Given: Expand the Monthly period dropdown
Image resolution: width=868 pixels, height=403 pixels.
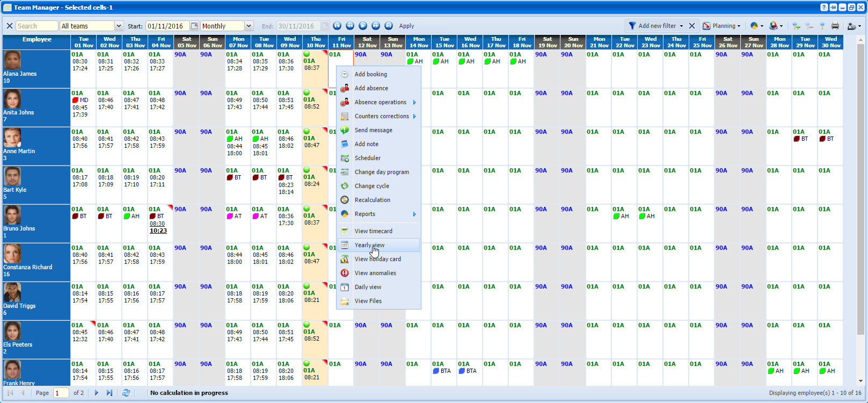Looking at the screenshot, I should pyautogui.click(x=249, y=26).
